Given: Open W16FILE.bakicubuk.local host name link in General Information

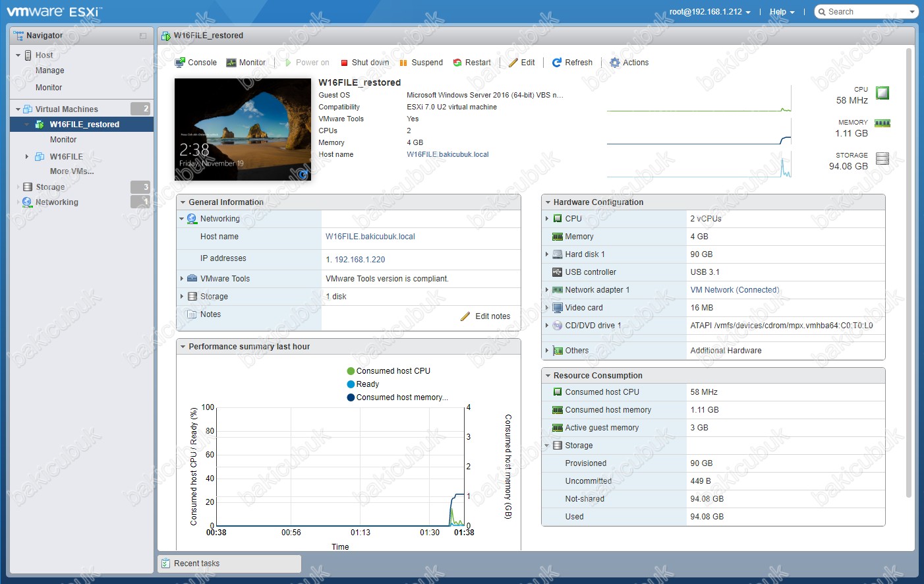Looking at the screenshot, I should coord(370,237).
